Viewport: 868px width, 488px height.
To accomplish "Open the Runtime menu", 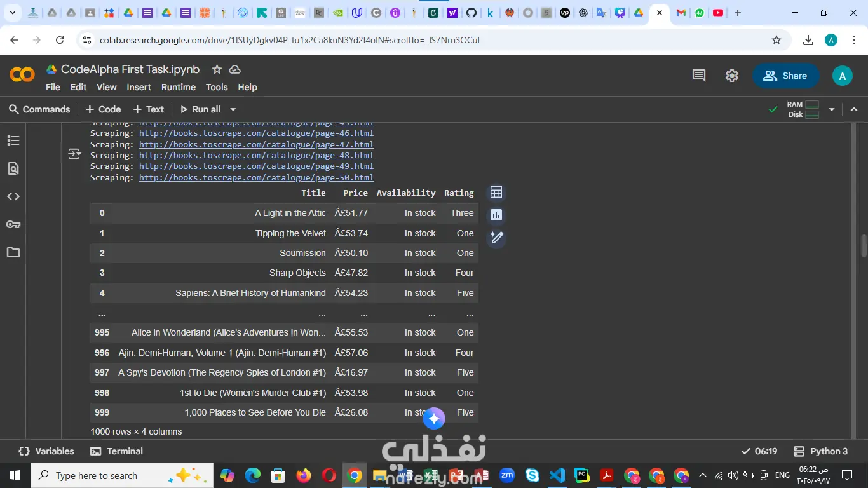I will tap(179, 87).
